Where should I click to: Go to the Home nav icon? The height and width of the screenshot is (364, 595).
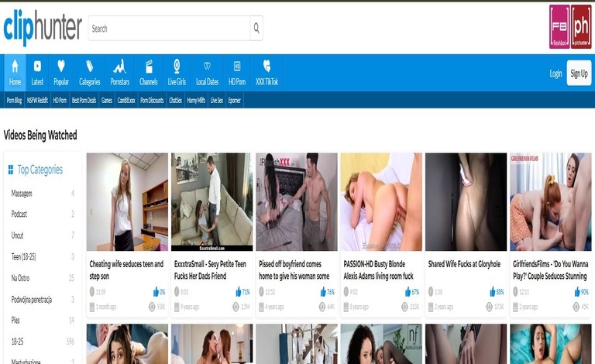[15, 67]
